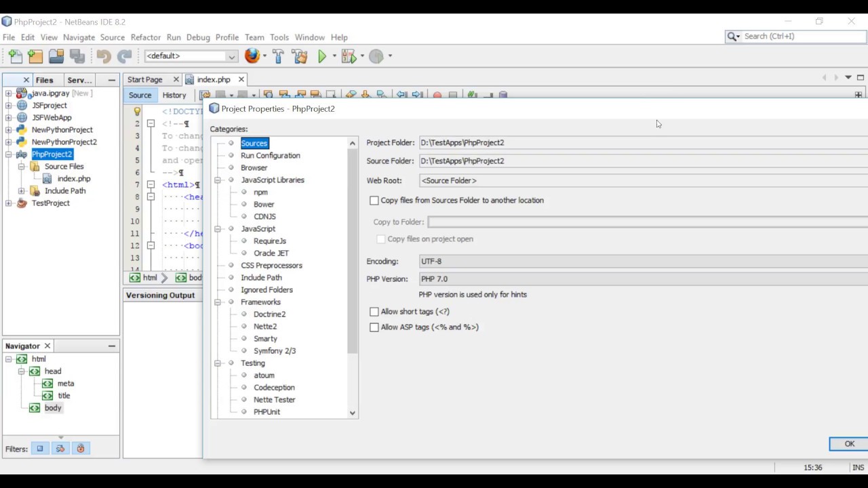Toggle the third Navigator filter icon

[x=81, y=449]
